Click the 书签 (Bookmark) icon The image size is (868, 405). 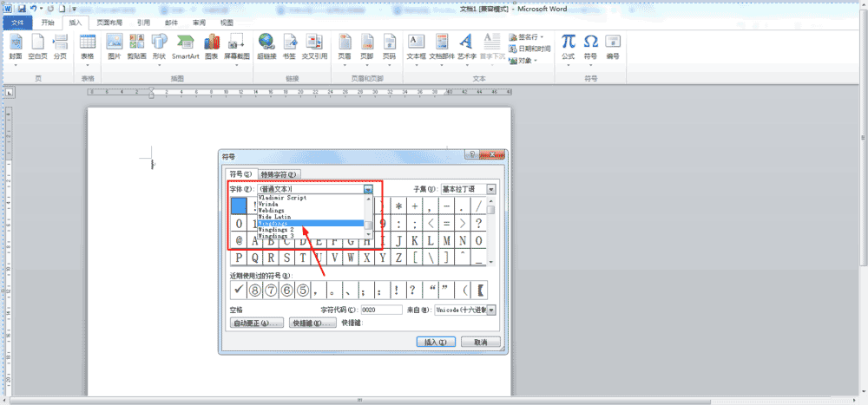coord(290,46)
